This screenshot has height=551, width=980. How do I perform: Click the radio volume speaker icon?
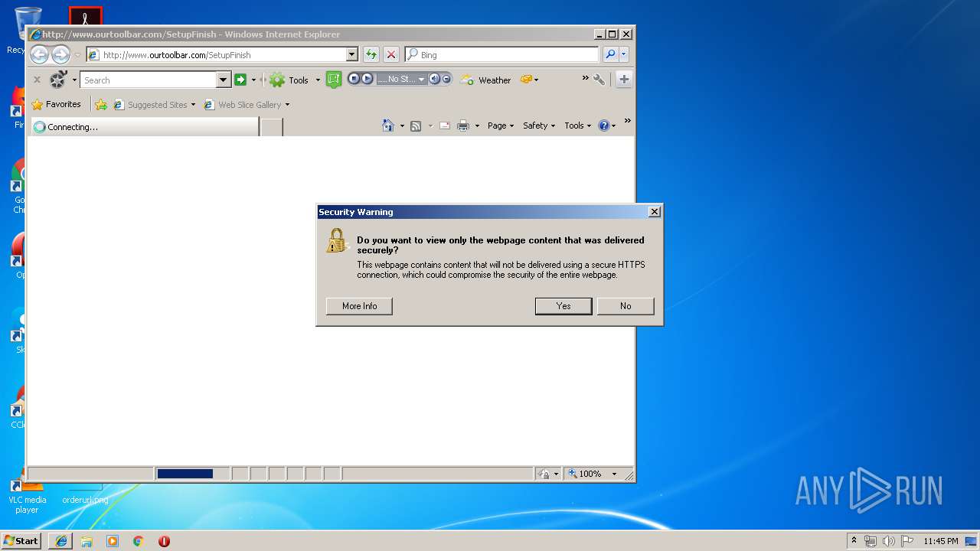pos(434,79)
